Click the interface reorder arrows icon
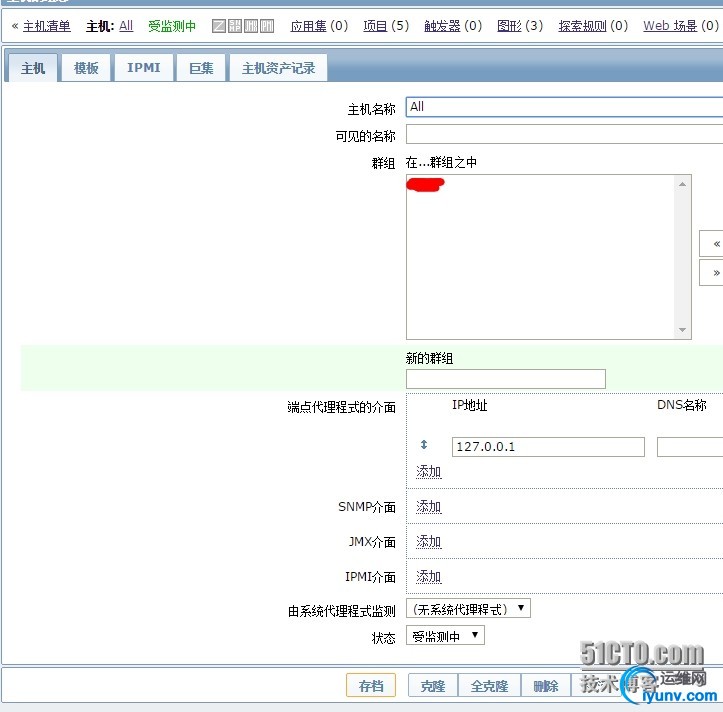Image resolution: width=723 pixels, height=712 pixels. click(x=424, y=445)
